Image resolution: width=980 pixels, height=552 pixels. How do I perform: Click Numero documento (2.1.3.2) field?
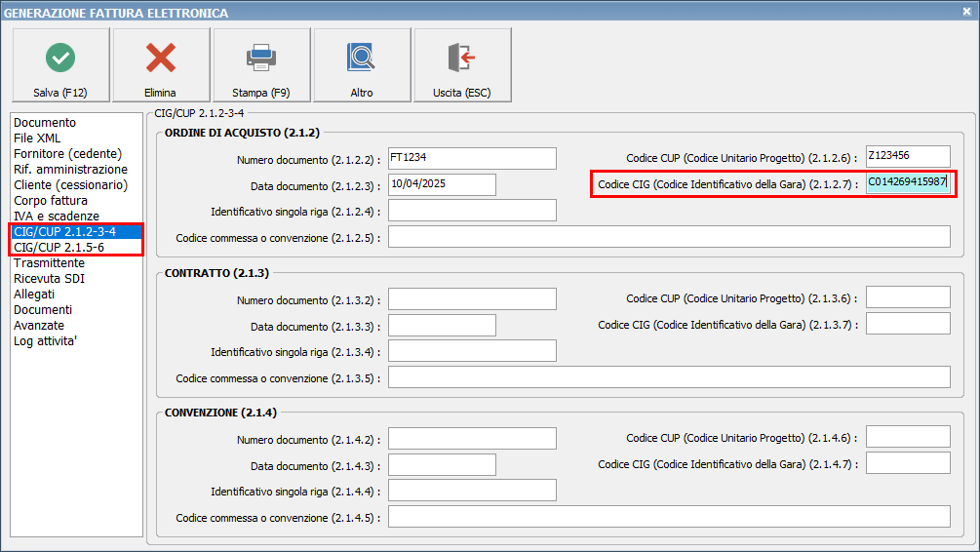(472, 298)
